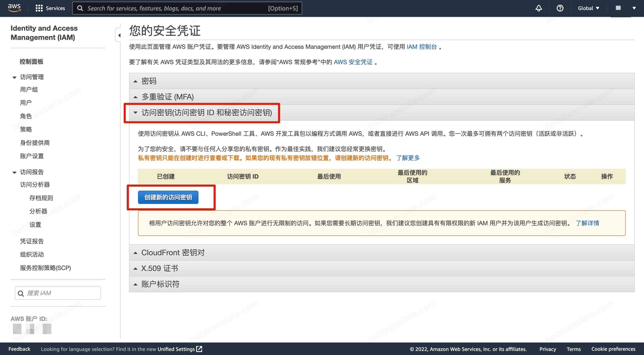Viewport: 644px width, 355px height.
Task: Open 账户设置 in sidebar
Action: (x=32, y=156)
